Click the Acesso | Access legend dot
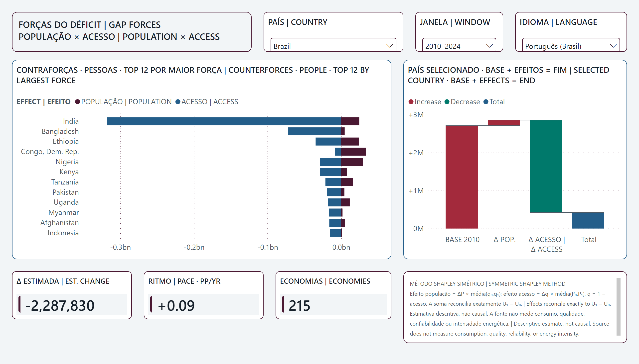The image size is (639, 364). coord(178,102)
